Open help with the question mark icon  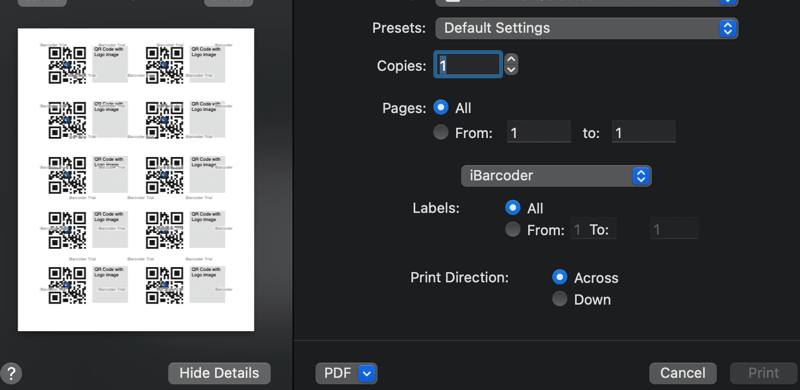(x=11, y=374)
